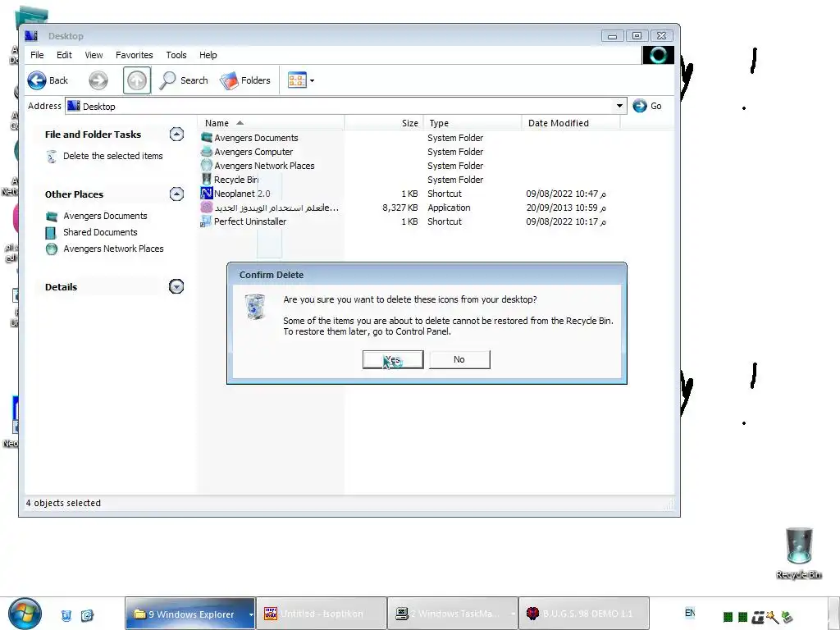
Task: Click the Go button beside address bar
Action: pos(647,106)
